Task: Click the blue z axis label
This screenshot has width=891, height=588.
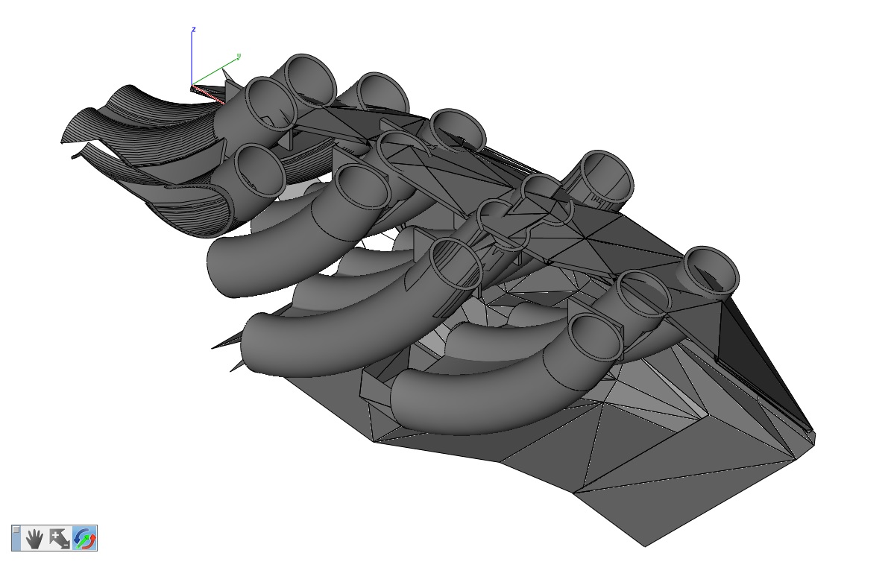Action: tap(194, 30)
